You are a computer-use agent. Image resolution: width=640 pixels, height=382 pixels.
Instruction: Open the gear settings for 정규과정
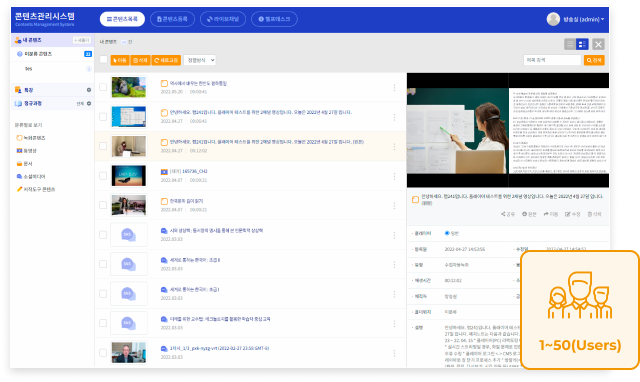89,104
